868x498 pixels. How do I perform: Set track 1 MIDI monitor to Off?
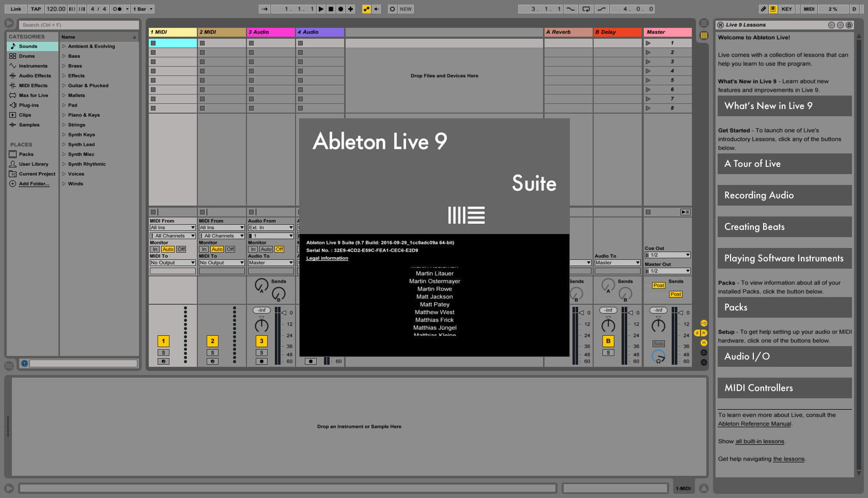[181, 249]
